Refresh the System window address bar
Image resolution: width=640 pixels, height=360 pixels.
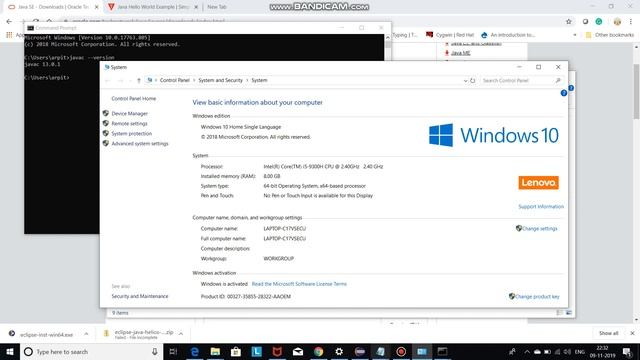pyautogui.click(x=473, y=80)
